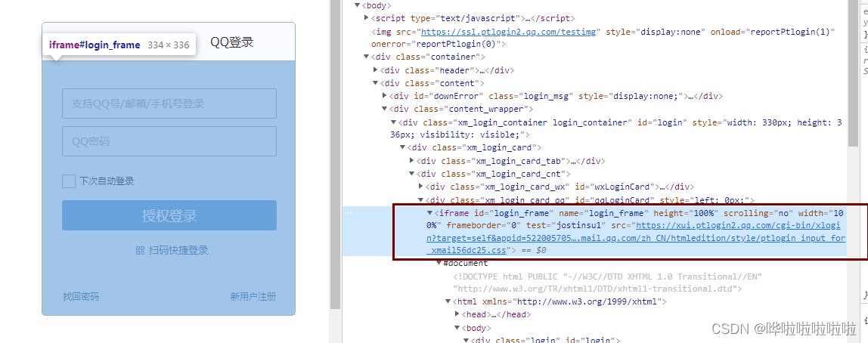Viewport: 868px width, 343px height.
Task: Click the page's vertical scrollbar thumb
Action: [335, 155]
